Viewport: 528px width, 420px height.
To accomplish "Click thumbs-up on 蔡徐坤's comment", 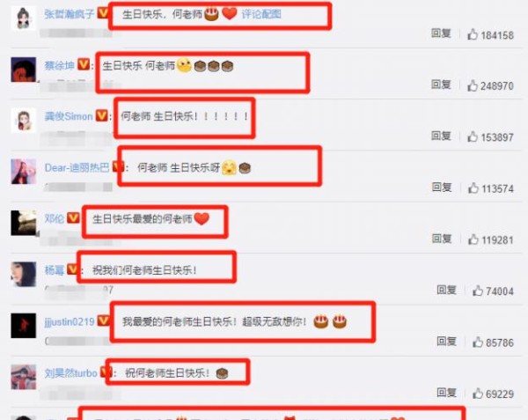I will coord(473,85).
